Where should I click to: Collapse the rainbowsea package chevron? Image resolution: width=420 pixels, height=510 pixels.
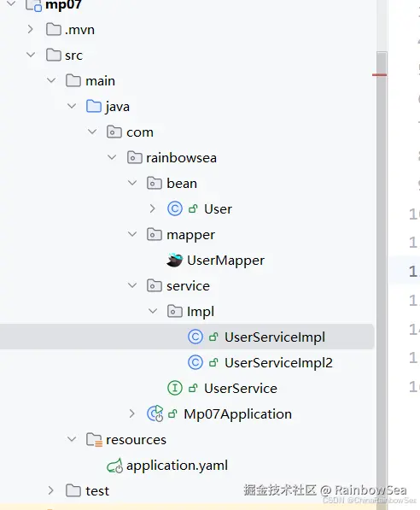point(112,157)
